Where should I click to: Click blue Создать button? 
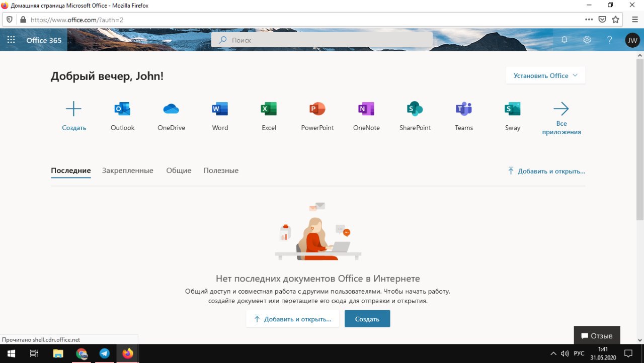click(367, 319)
